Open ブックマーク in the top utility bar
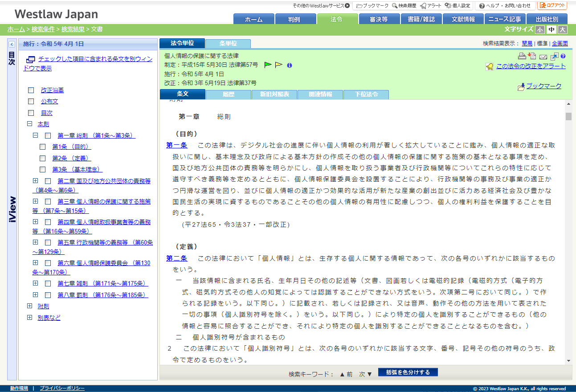Screen dimensions: 576x392 point(372,6)
